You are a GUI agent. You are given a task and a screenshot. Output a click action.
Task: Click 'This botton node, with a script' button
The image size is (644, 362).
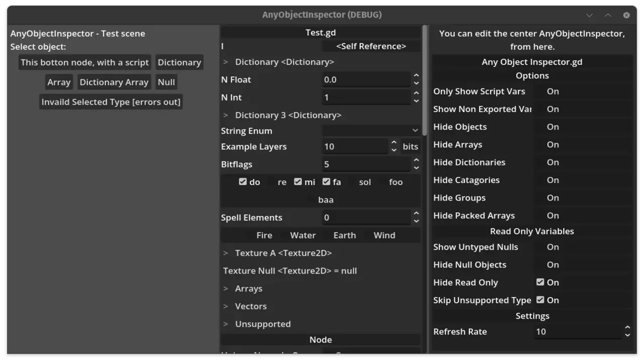pyautogui.click(x=85, y=62)
